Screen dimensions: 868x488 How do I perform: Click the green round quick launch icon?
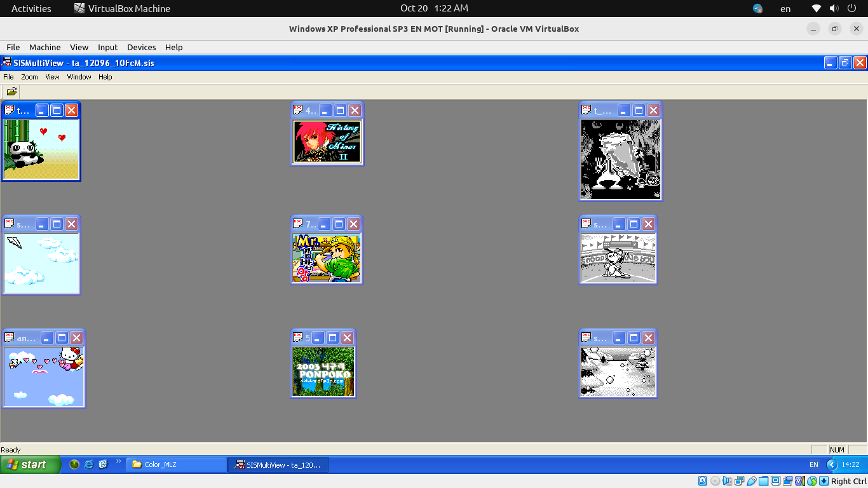(74, 464)
